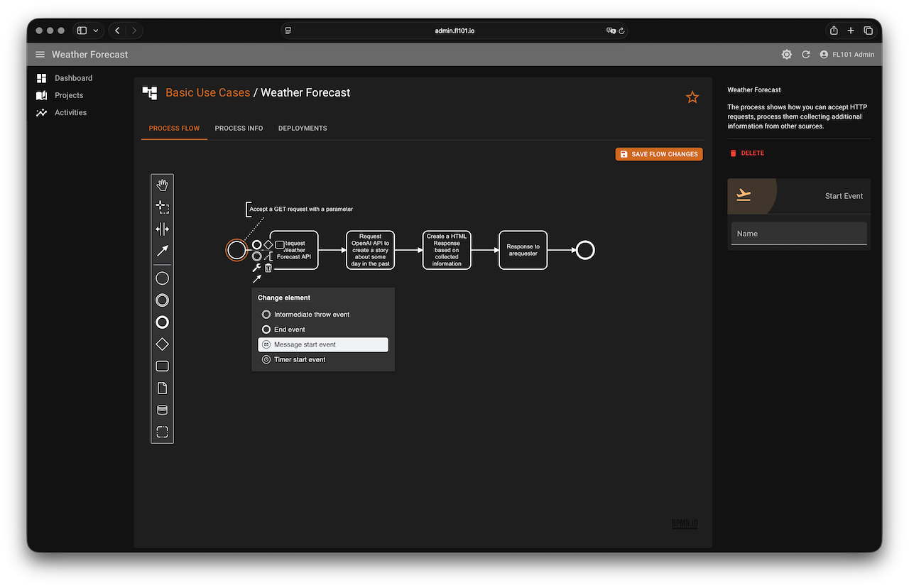Focus the Start Event Name field

(x=798, y=234)
